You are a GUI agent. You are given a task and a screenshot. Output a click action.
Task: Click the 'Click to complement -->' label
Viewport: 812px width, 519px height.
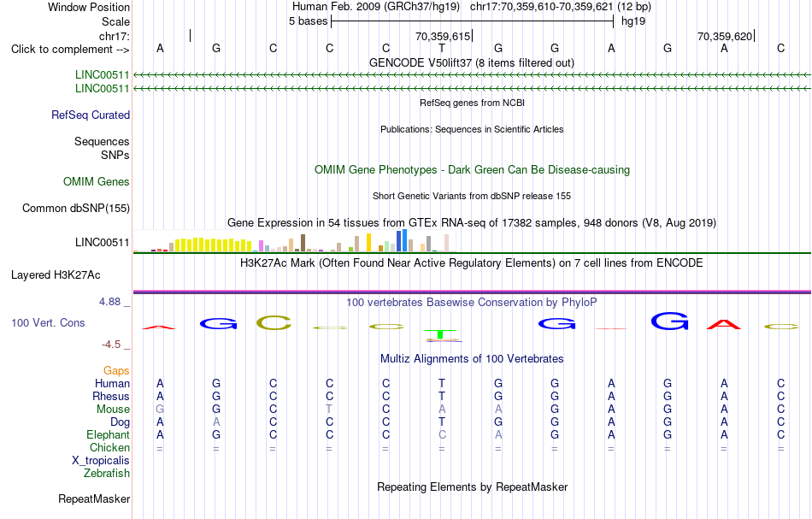click(x=70, y=50)
